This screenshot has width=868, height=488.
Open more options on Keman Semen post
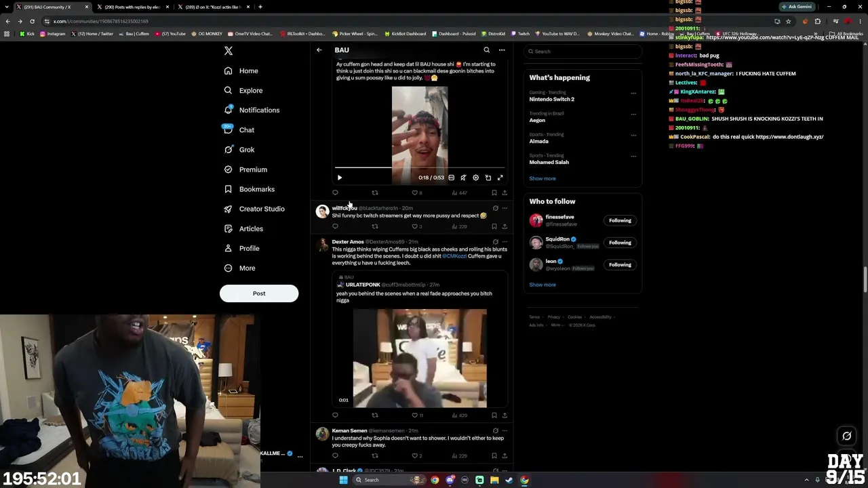pos(505,430)
